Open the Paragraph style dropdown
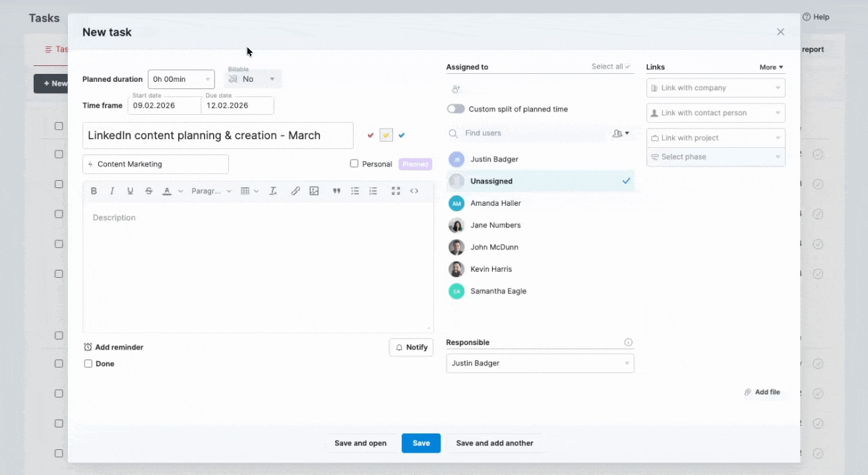The image size is (868, 475). pos(211,191)
